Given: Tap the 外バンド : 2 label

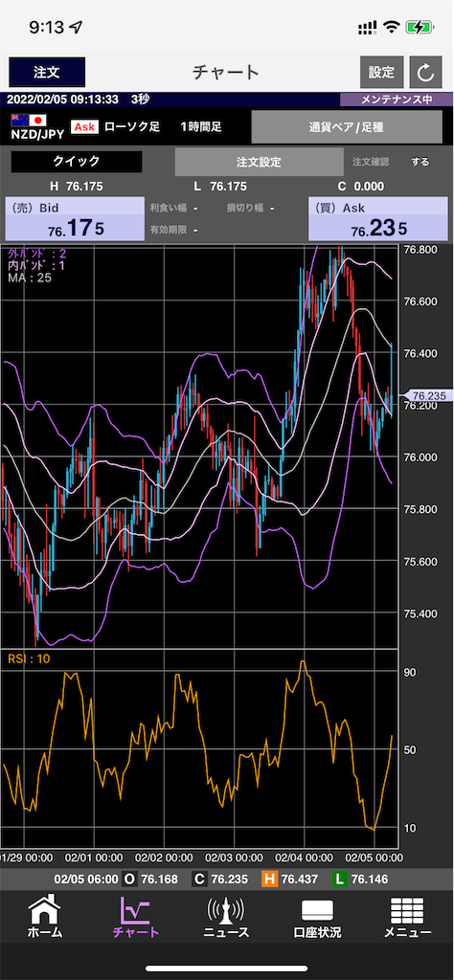Looking at the screenshot, I should 37,253.
